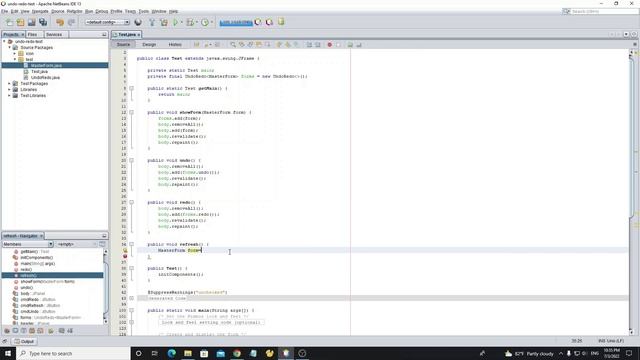Collapse the showForm method code fold

click(131, 112)
